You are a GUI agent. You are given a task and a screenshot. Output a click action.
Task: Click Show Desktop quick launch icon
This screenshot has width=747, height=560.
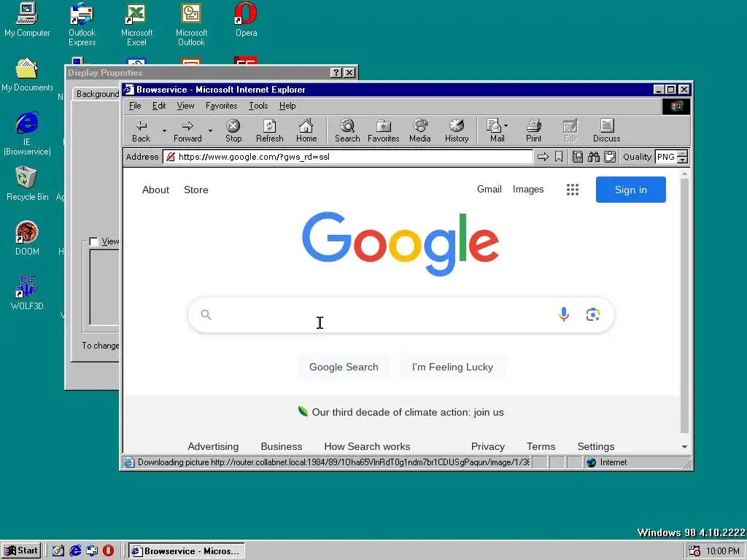58,551
